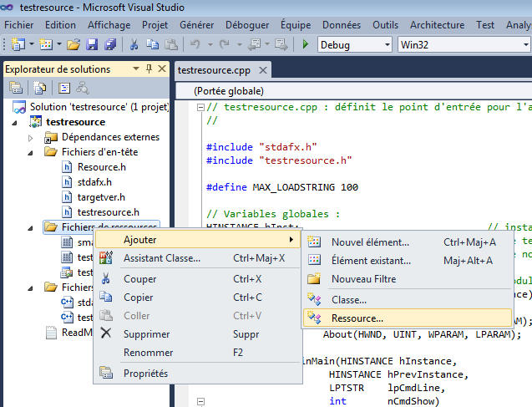Open the Outils menu
This screenshot has width=532, height=407.
[386, 25]
